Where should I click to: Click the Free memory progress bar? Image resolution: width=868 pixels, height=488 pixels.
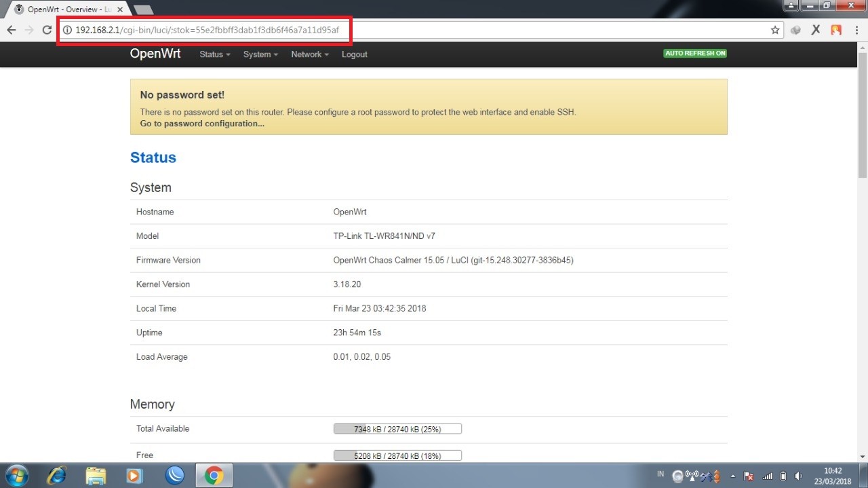click(x=397, y=455)
